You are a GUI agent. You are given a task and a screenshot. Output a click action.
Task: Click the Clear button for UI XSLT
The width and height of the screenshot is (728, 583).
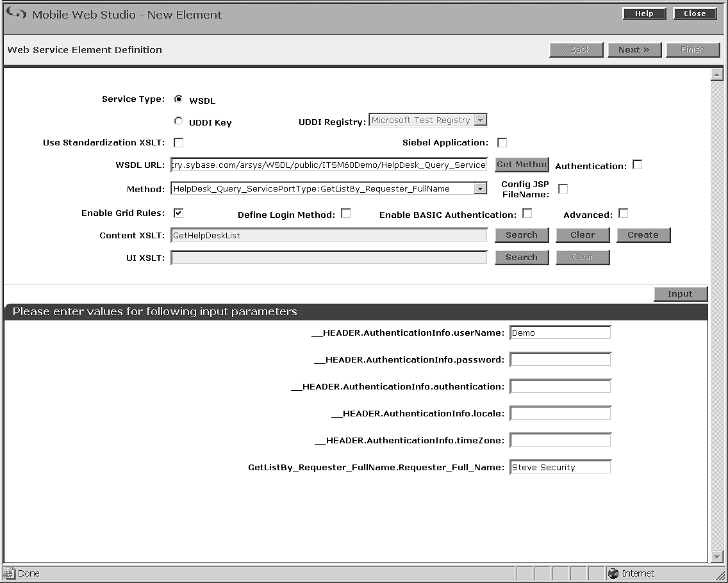point(583,257)
